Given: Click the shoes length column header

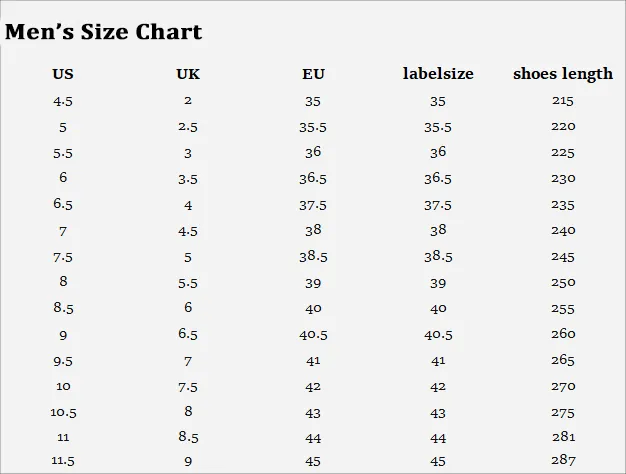Looking at the screenshot, I should click(563, 74).
